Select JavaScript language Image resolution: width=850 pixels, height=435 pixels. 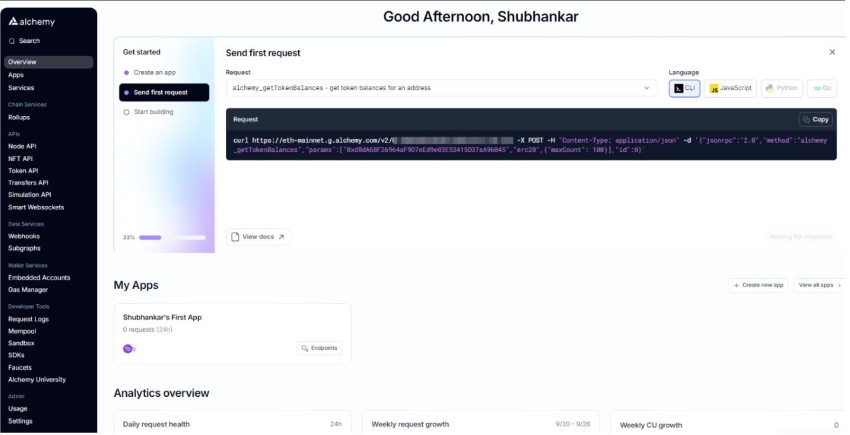[730, 88]
